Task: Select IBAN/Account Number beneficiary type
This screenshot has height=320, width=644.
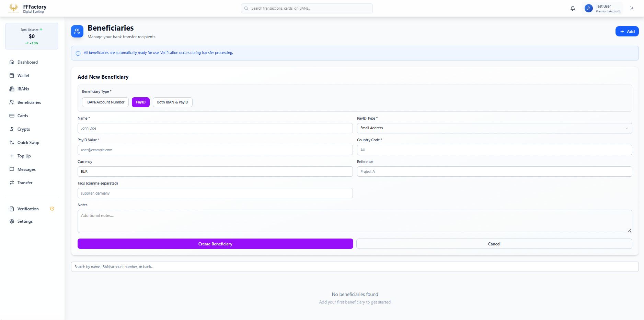Action: (x=105, y=102)
